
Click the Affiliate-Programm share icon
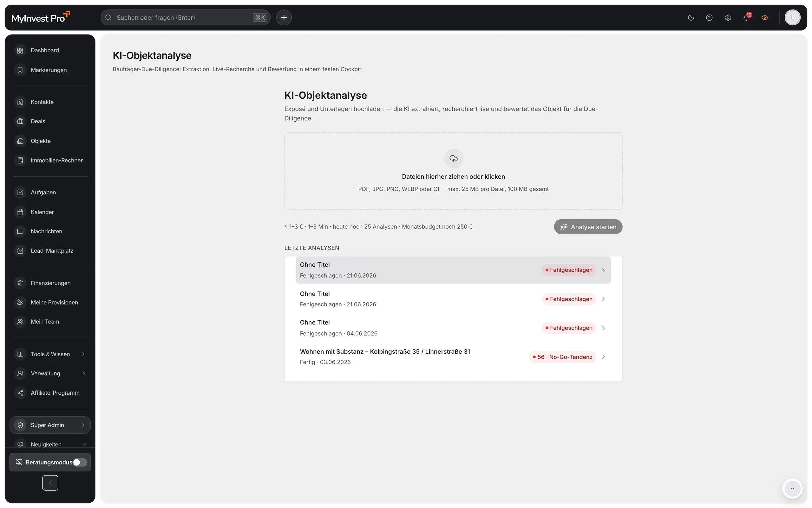pyautogui.click(x=20, y=393)
